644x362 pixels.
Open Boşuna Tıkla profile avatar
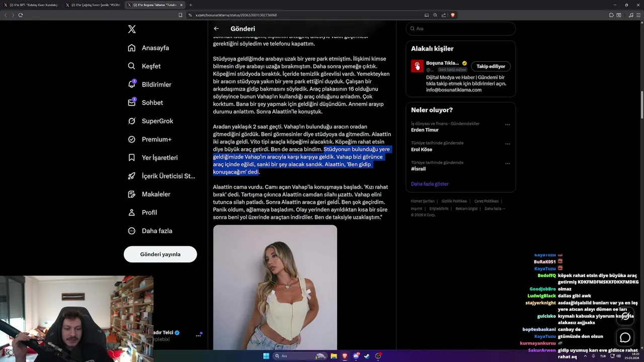417,66
